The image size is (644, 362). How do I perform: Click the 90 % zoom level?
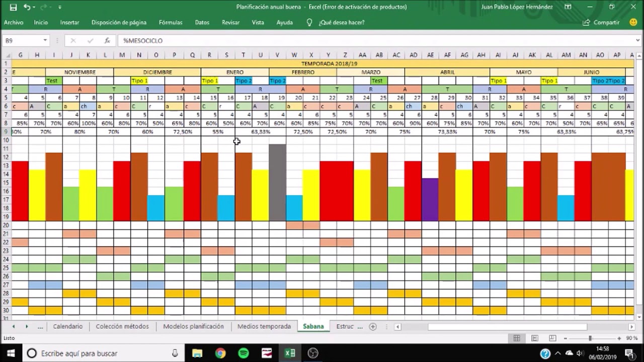[632, 338]
